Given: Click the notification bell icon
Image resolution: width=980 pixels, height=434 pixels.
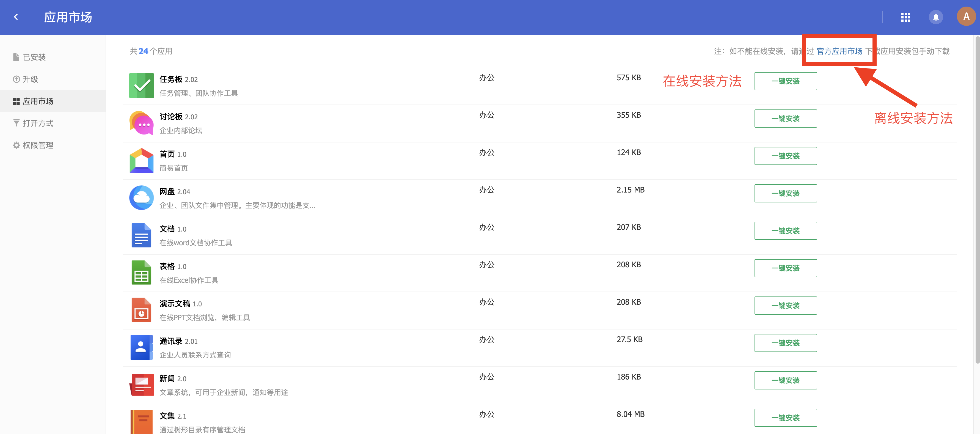Looking at the screenshot, I should tap(936, 17).
